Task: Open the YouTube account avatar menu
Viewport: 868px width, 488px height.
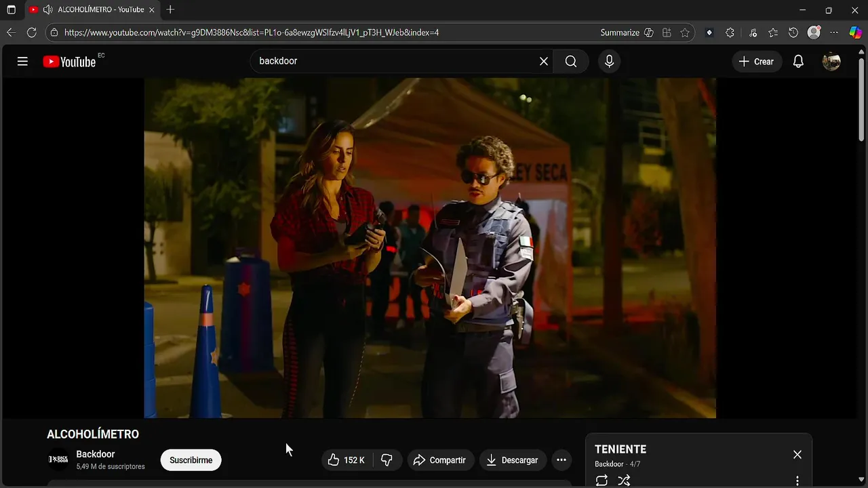Action: (x=831, y=62)
